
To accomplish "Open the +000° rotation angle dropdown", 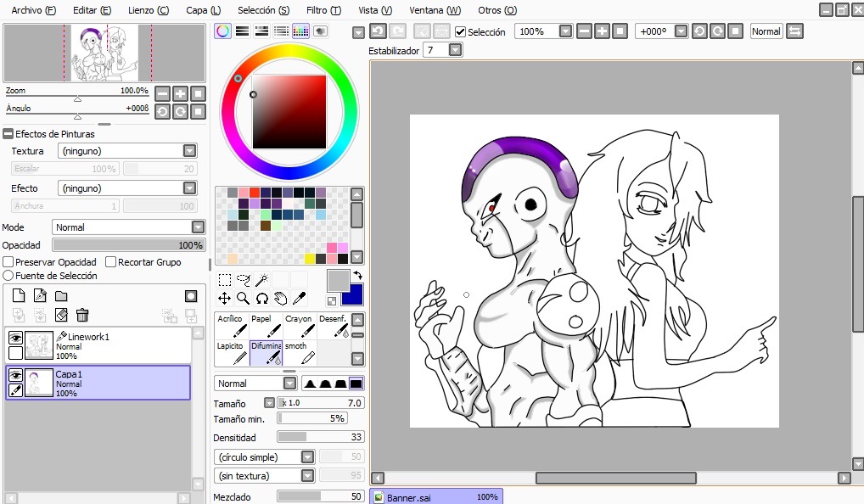I will (x=681, y=31).
